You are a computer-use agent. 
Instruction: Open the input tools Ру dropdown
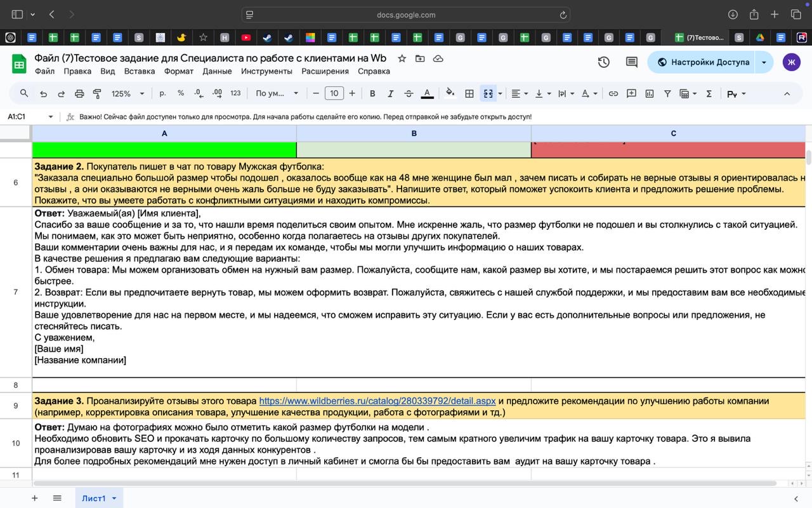coord(736,93)
